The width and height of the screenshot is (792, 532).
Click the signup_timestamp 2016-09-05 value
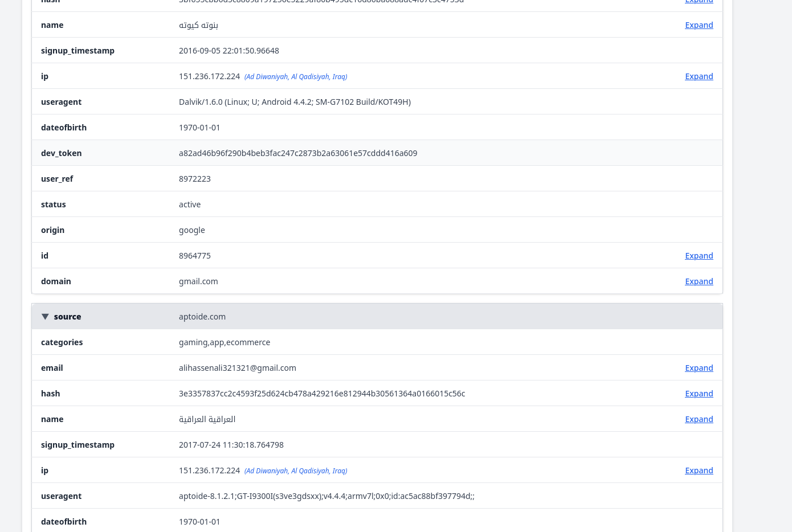(x=229, y=51)
